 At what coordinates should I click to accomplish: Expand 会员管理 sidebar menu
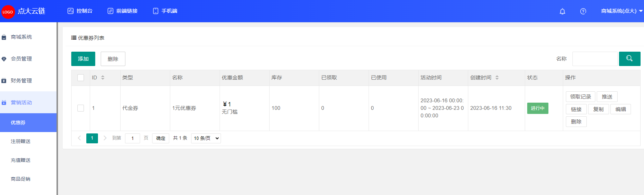(28, 59)
